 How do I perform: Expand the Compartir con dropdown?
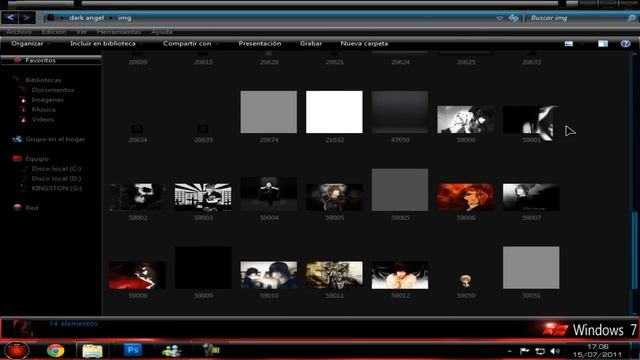coord(191,43)
